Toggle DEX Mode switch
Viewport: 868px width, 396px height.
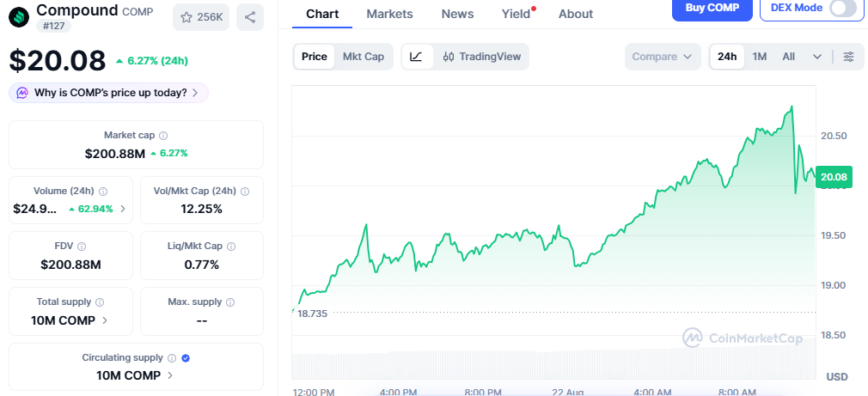[x=843, y=8]
